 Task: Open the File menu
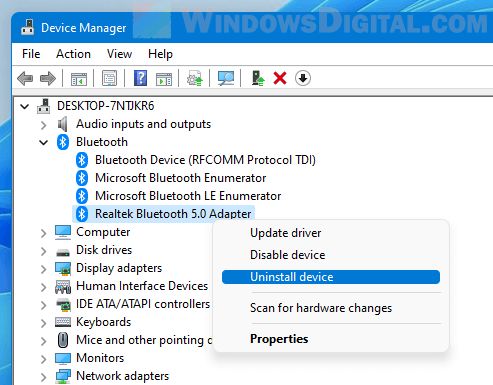[x=31, y=54]
